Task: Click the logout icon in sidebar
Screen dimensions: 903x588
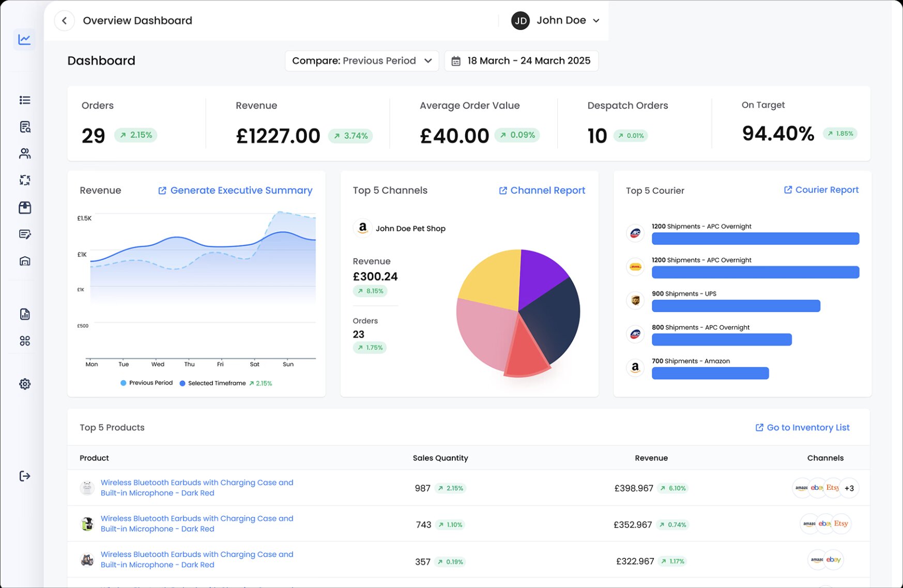Action: (24, 476)
